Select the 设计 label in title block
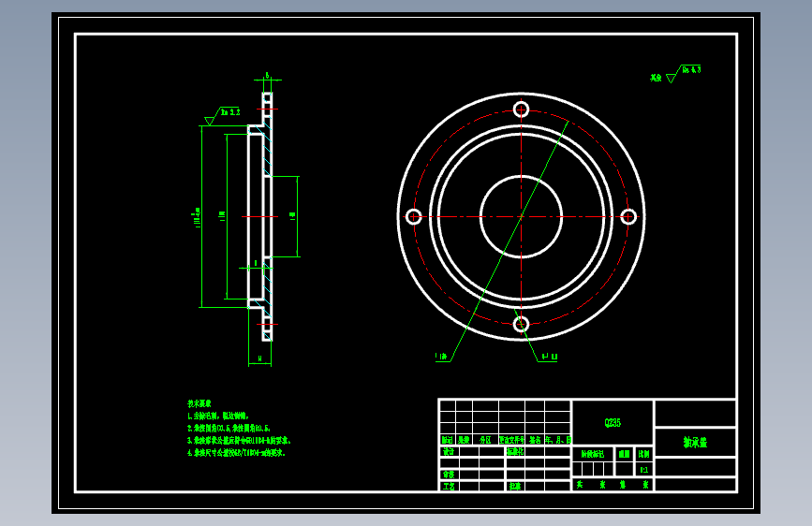Screen dimensions: 812x526 click(x=449, y=451)
